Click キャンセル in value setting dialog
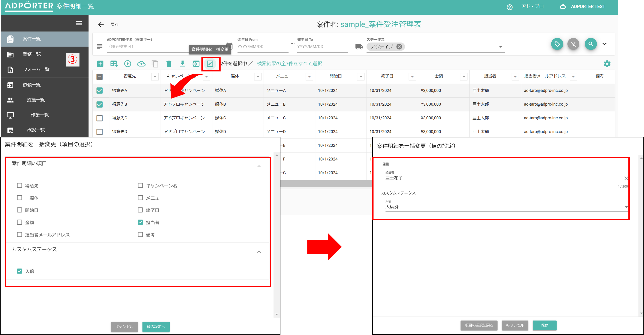 click(515, 325)
